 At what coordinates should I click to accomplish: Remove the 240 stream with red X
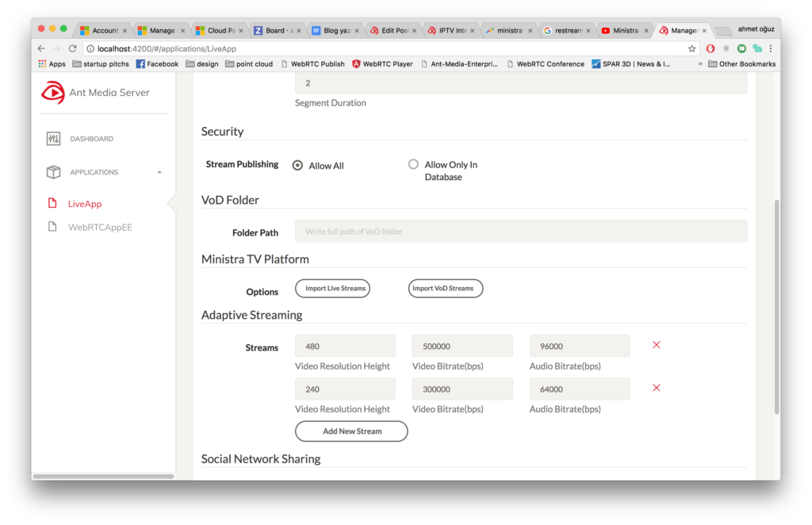(x=656, y=388)
